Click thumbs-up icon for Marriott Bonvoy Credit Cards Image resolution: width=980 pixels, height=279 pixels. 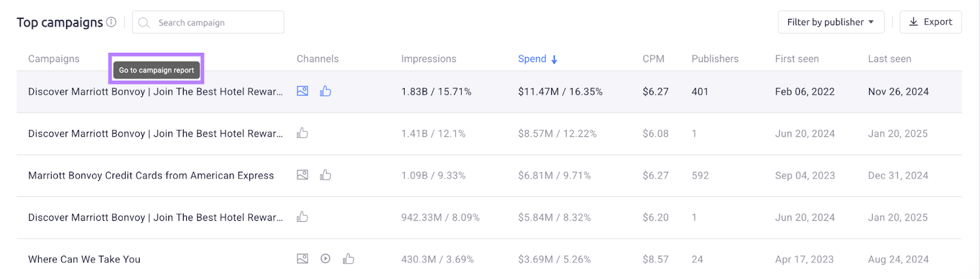(326, 175)
